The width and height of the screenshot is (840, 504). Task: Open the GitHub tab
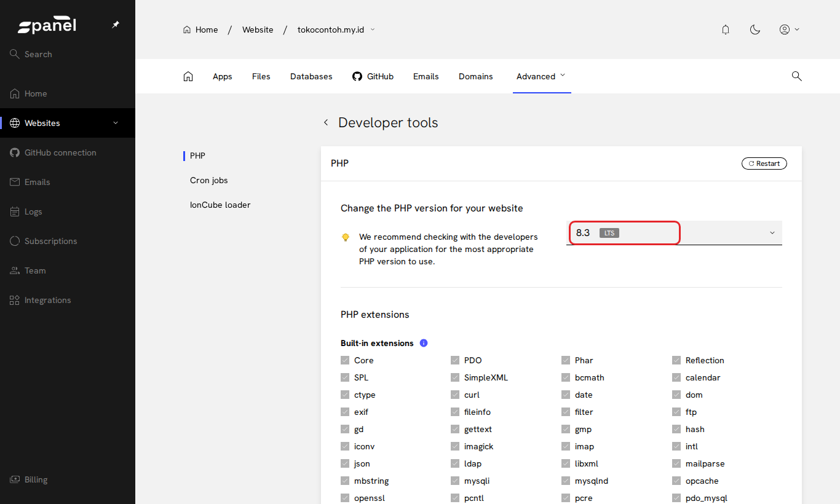pos(373,76)
